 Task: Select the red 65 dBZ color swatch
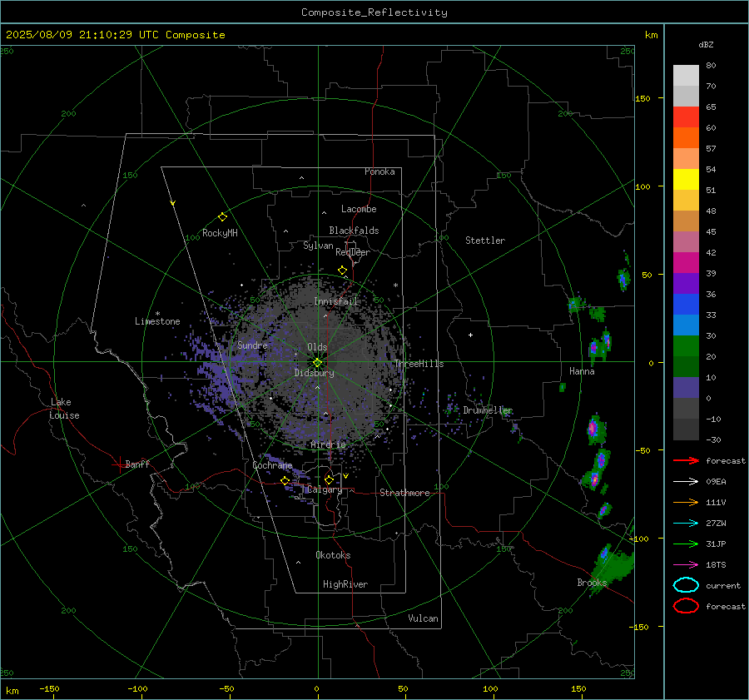pyautogui.click(x=686, y=117)
